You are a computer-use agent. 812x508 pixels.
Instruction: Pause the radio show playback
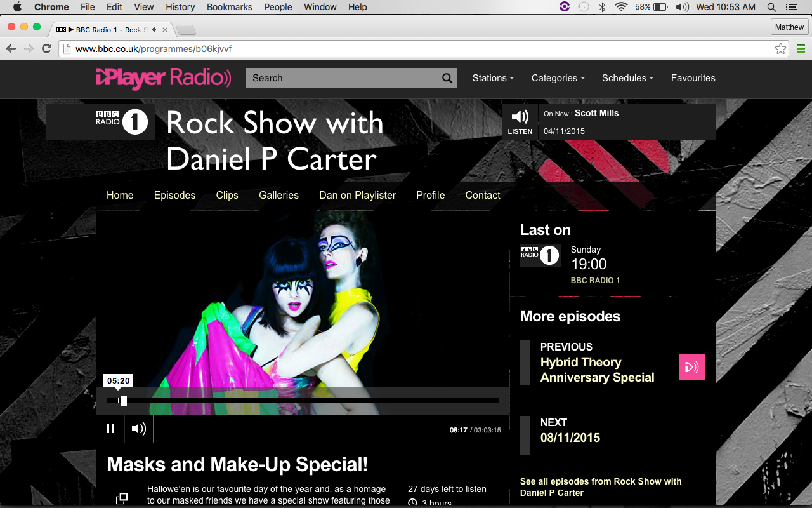click(110, 429)
